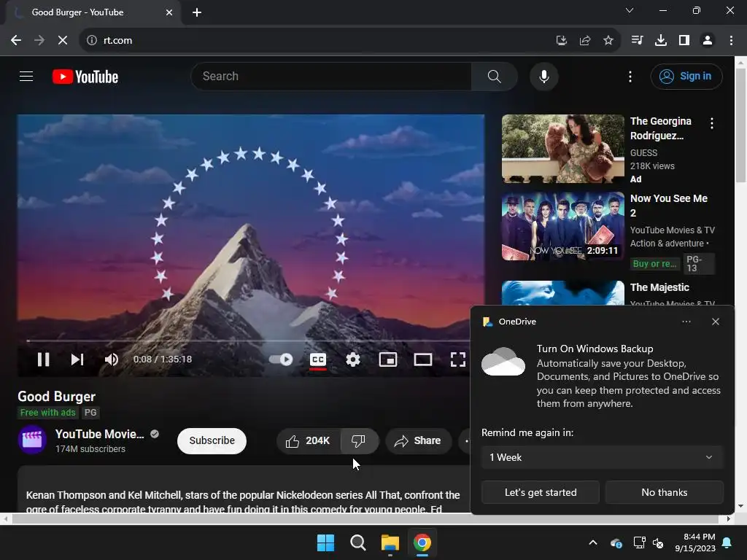Image resolution: width=747 pixels, height=560 pixels.
Task: Open The Georgina Rodríguez ad thumbnail
Action: tap(562, 149)
